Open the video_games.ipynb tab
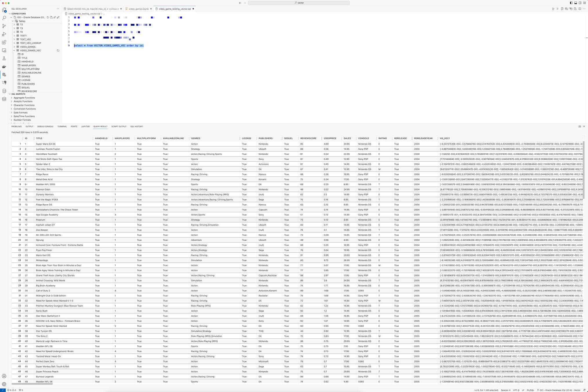The width and height of the screenshot is (588, 392). coord(139,9)
